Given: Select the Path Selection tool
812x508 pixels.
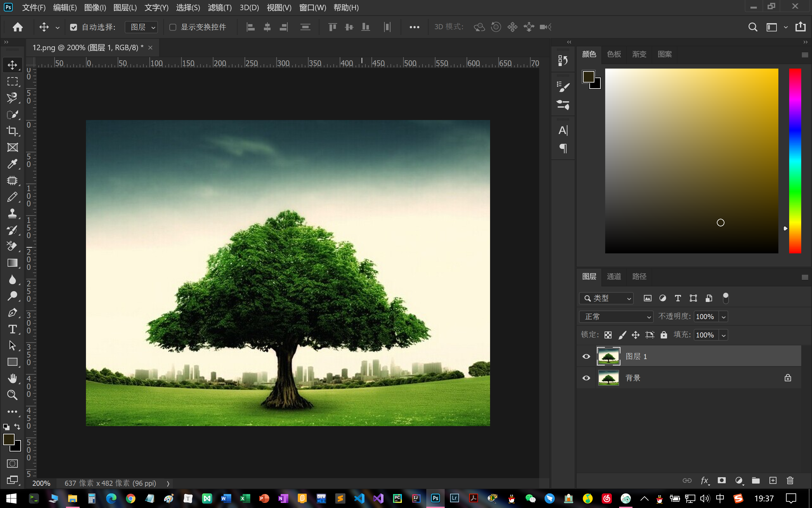Looking at the screenshot, I should (12, 345).
